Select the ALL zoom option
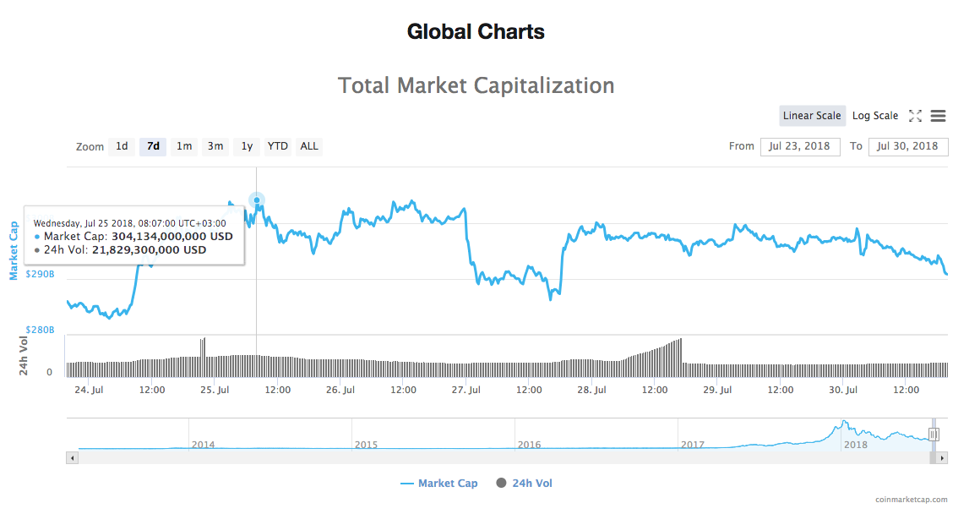Image resolution: width=980 pixels, height=514 pixels. point(308,146)
